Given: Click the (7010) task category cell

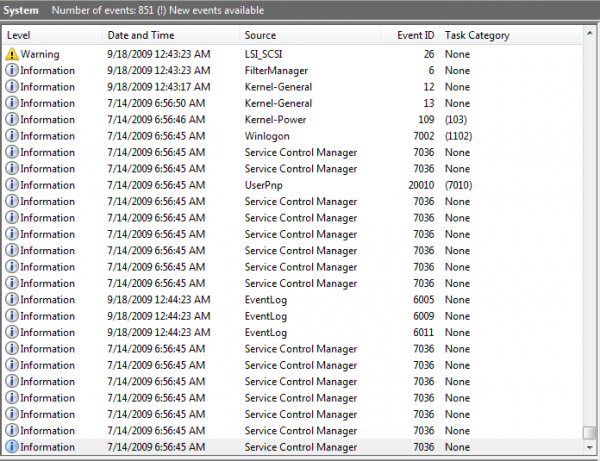Looking at the screenshot, I should (x=458, y=185).
